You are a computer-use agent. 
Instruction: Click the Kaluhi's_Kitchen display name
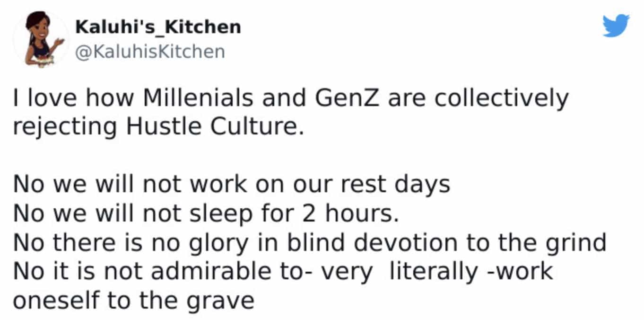coord(158,27)
